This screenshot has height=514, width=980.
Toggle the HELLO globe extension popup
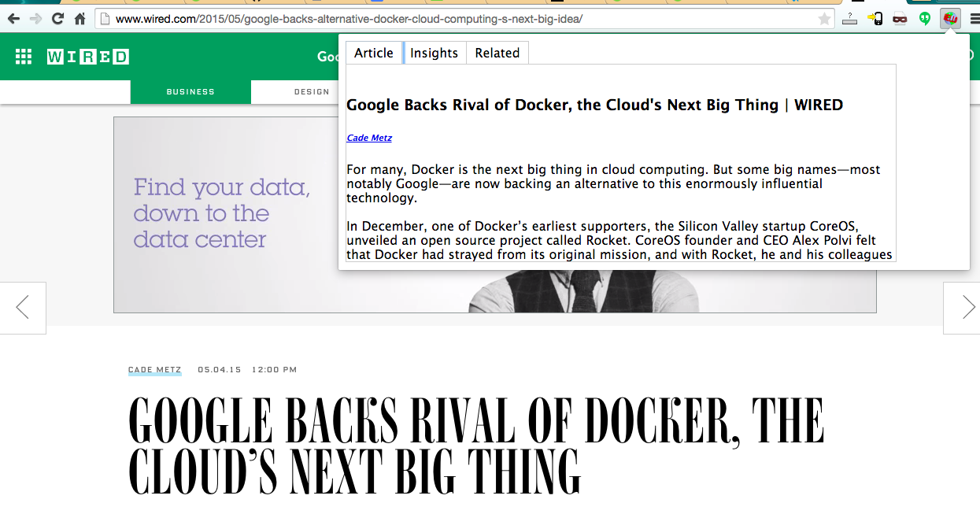tap(950, 18)
